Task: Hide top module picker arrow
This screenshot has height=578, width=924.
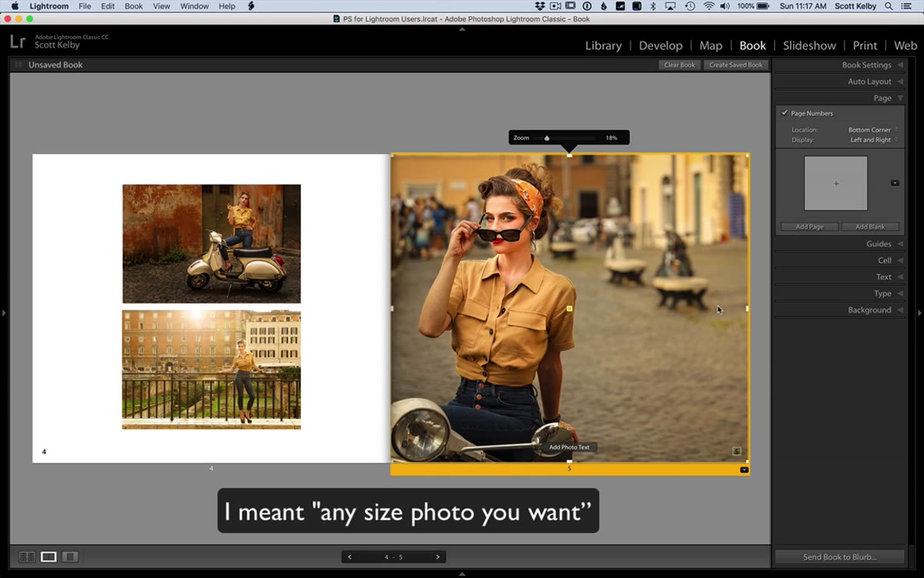Action: point(462,29)
